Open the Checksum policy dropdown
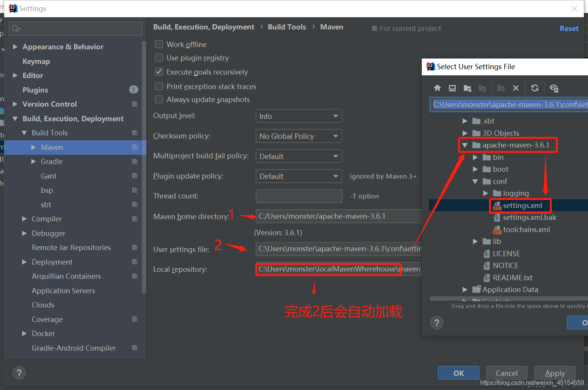This screenshot has width=588, height=390. [x=299, y=136]
